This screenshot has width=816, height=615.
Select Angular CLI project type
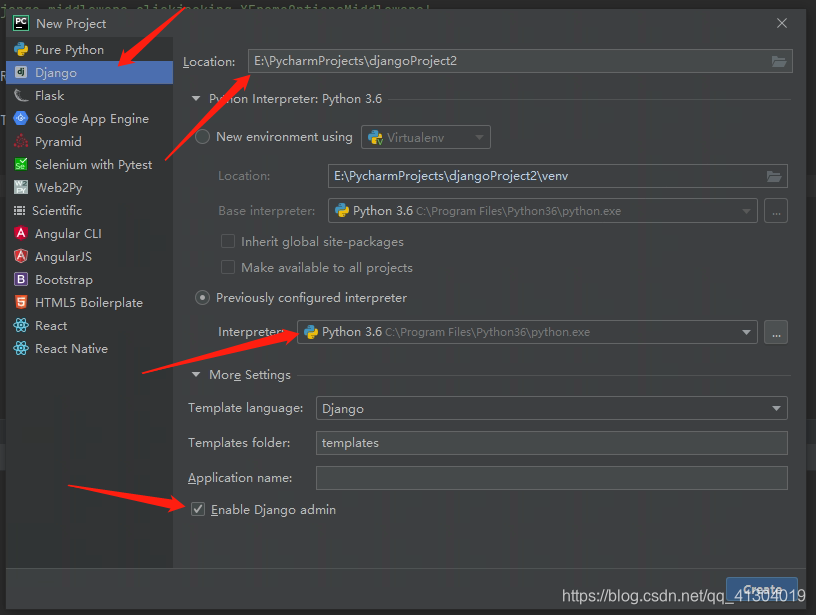90,234
